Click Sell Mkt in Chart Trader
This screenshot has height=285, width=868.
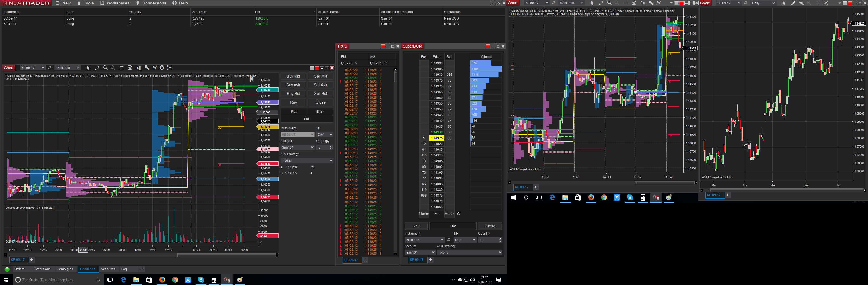[x=320, y=76]
